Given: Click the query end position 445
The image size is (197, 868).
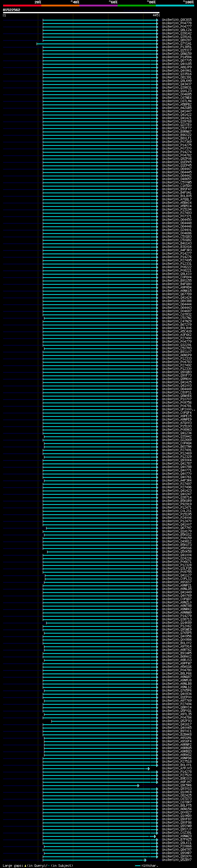Looking at the screenshot, I should [155, 15].
